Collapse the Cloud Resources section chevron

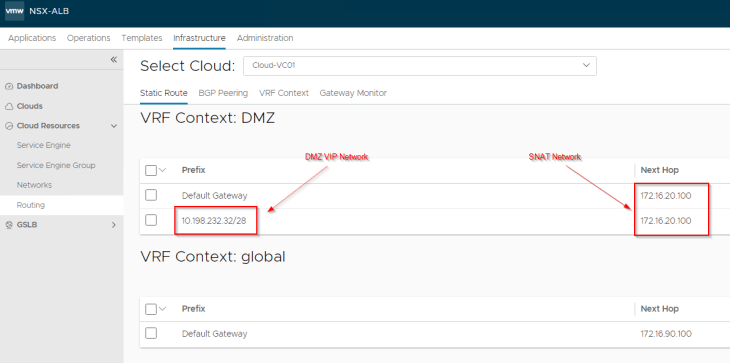point(114,126)
